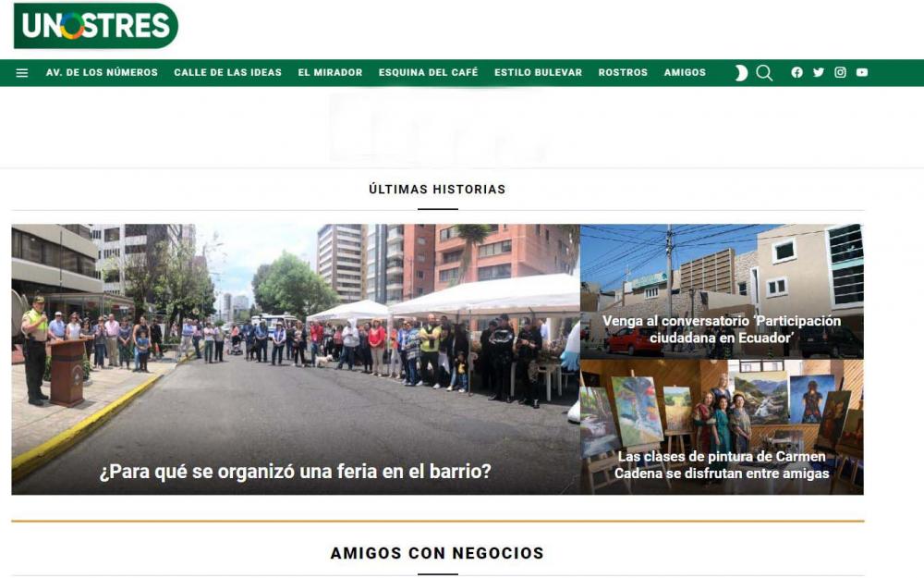This screenshot has width=924, height=578.
Task: Open Esquina del Café section
Action: coord(428,73)
